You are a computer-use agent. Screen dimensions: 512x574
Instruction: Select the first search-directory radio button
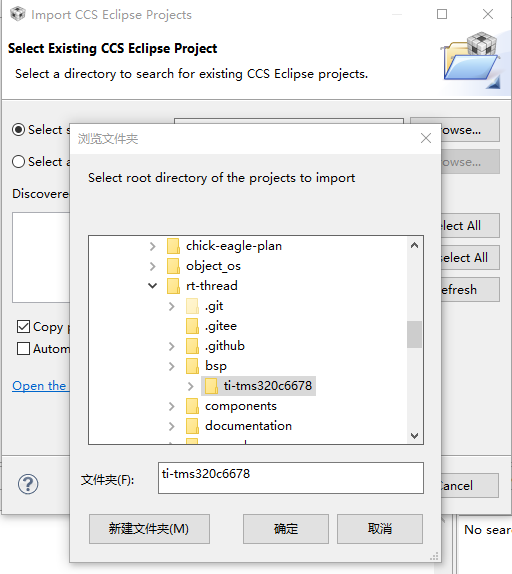[x=18, y=130]
